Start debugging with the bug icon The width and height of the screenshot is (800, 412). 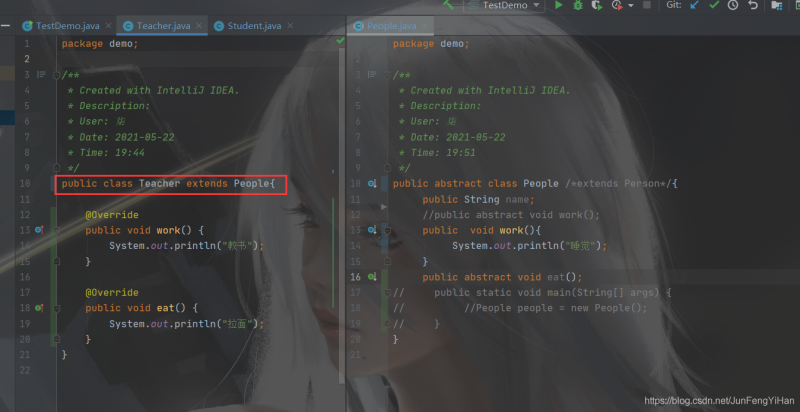click(x=578, y=6)
